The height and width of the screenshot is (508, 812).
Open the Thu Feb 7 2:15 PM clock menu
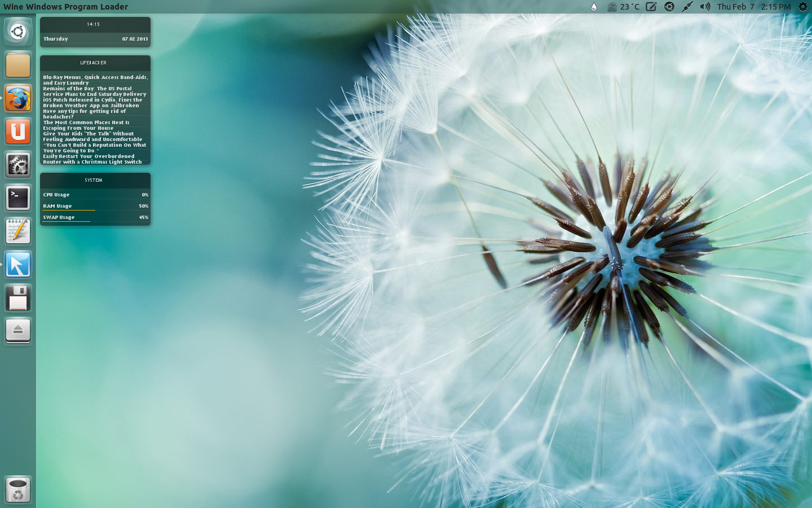pos(754,7)
